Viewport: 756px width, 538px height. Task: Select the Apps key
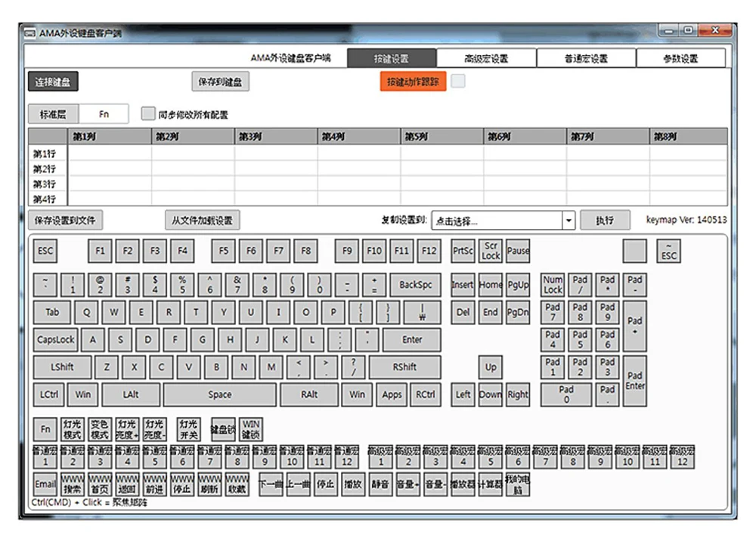[x=392, y=394]
